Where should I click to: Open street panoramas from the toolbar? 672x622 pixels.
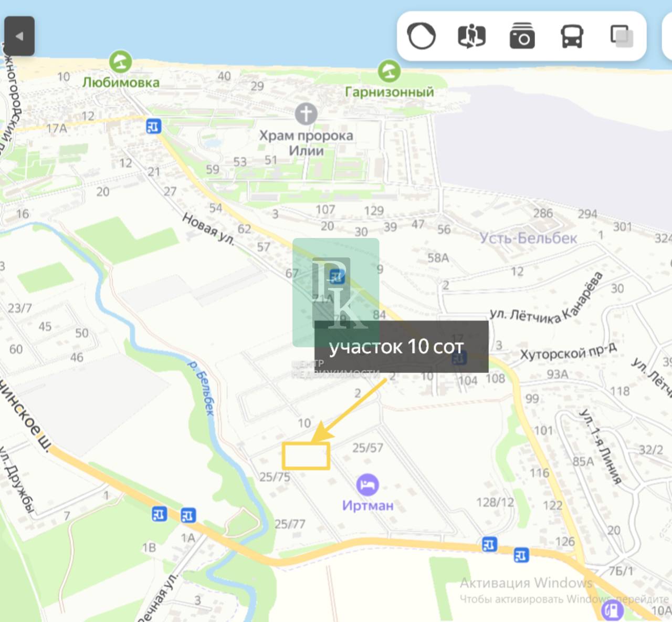tap(471, 36)
